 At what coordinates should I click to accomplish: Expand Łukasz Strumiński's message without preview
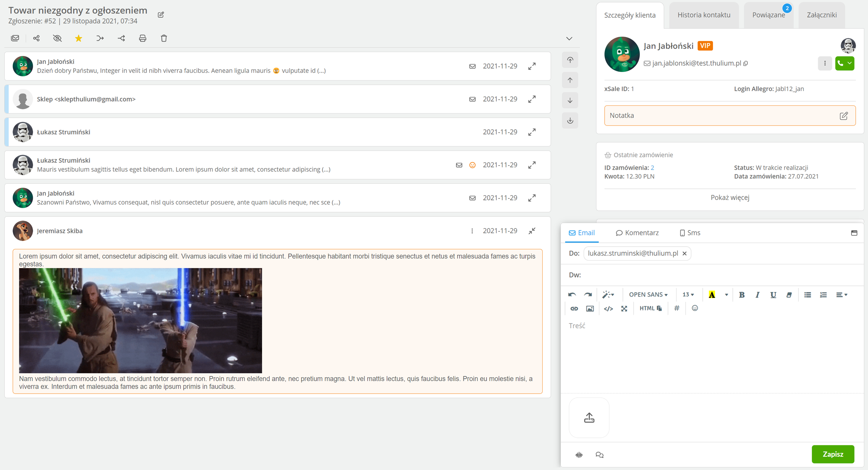coord(532,132)
